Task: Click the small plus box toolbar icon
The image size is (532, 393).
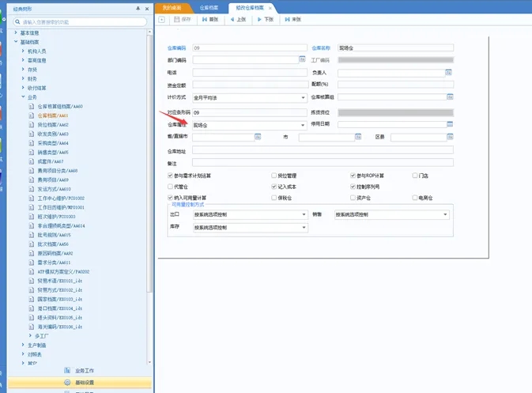Action: tap(162, 19)
